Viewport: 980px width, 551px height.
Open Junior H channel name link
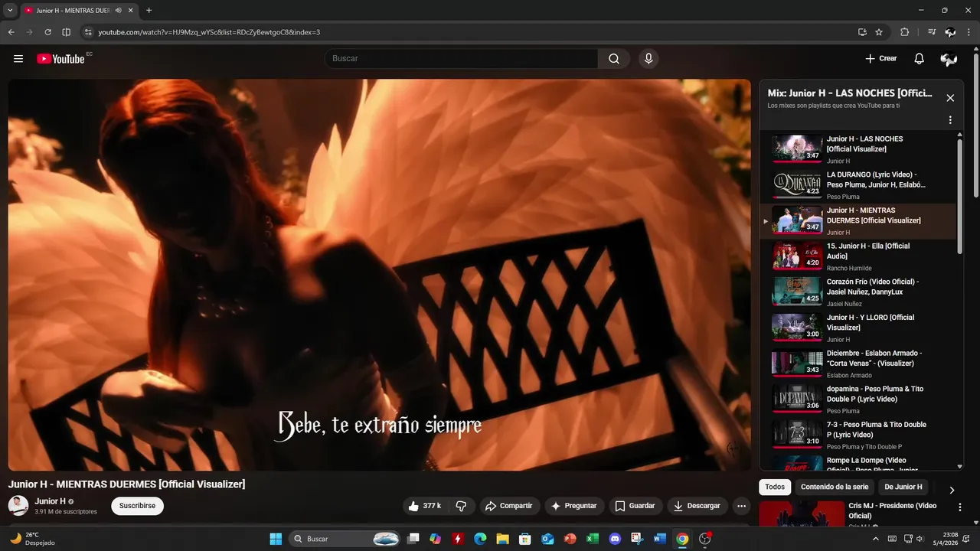[x=50, y=501]
